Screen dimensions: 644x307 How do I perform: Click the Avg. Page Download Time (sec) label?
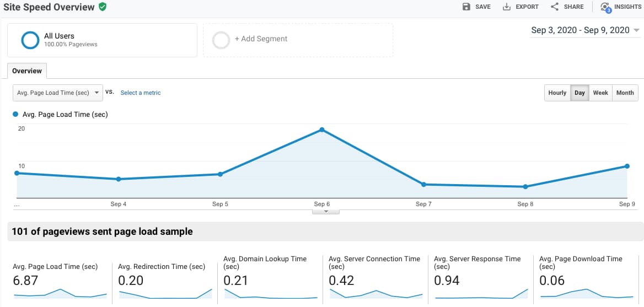(x=581, y=263)
